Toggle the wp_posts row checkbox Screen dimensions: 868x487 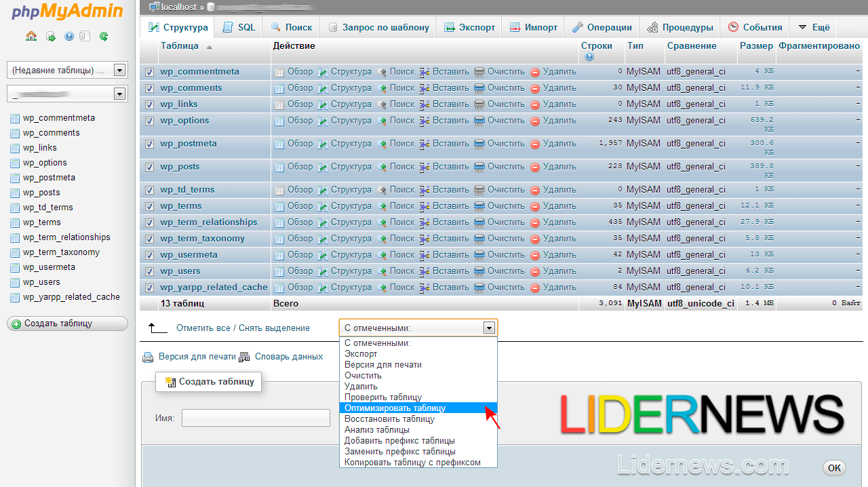point(149,167)
